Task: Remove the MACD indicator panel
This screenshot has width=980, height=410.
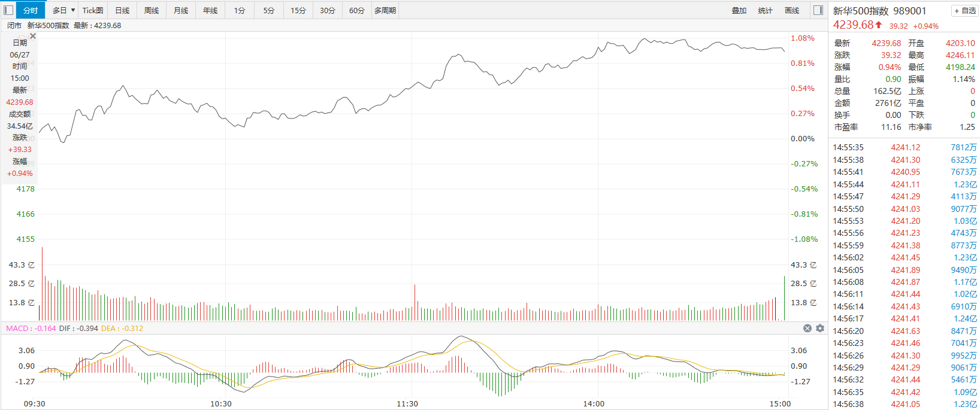Action: 807,328
